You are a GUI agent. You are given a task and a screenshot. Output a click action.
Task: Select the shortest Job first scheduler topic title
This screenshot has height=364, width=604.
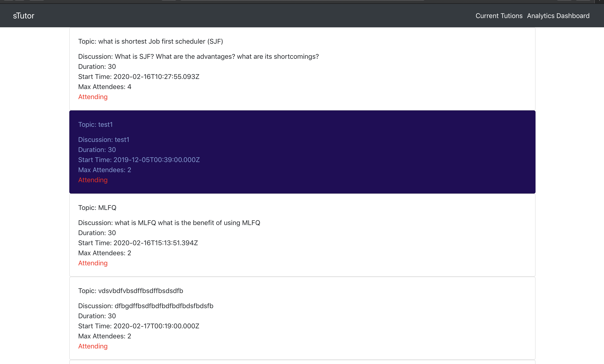pyautogui.click(x=151, y=41)
